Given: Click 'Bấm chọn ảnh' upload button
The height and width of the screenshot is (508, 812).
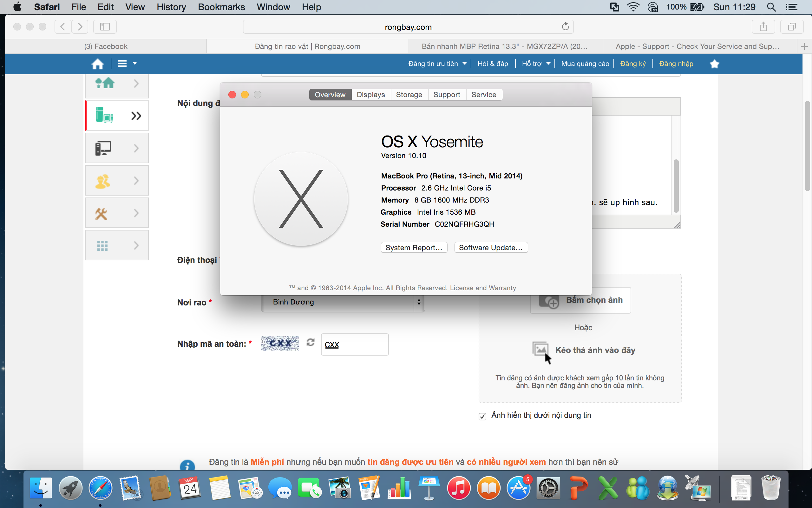Looking at the screenshot, I should point(580,300).
